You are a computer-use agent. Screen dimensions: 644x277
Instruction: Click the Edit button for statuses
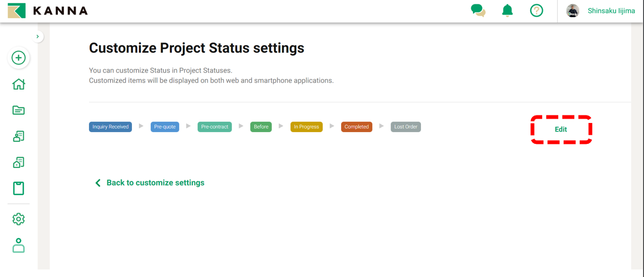coord(561,129)
